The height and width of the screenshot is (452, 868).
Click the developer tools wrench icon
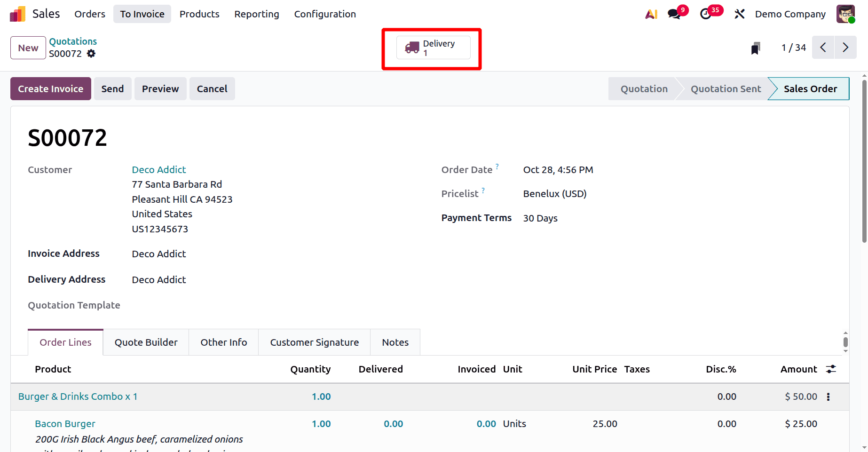coord(739,14)
